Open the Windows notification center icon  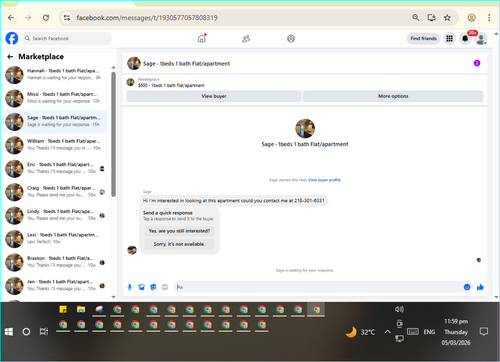pos(484,331)
